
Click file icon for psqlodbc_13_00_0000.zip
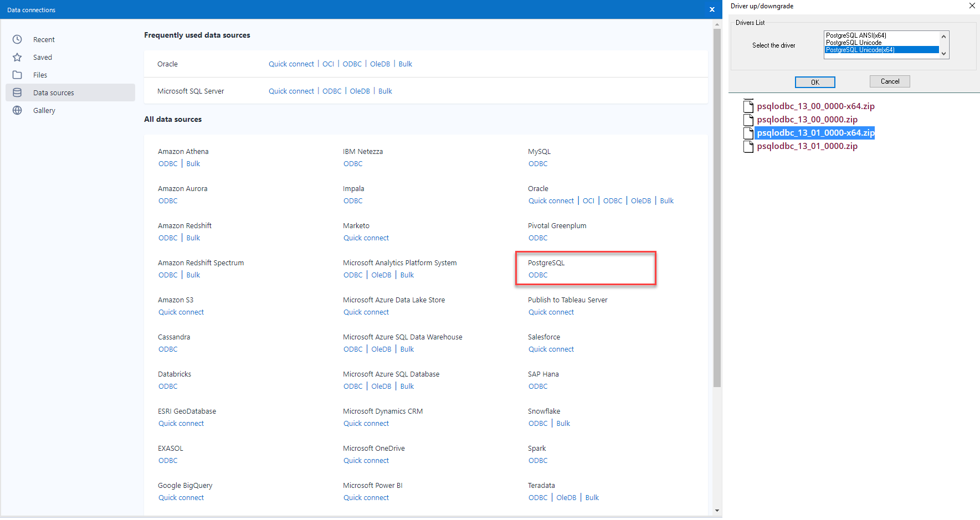click(748, 119)
